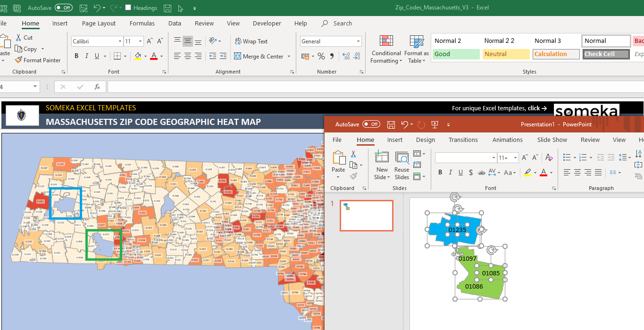Select Format Painter in Excel's Clipboard group
This screenshot has width=644, height=330.
pos(38,60)
